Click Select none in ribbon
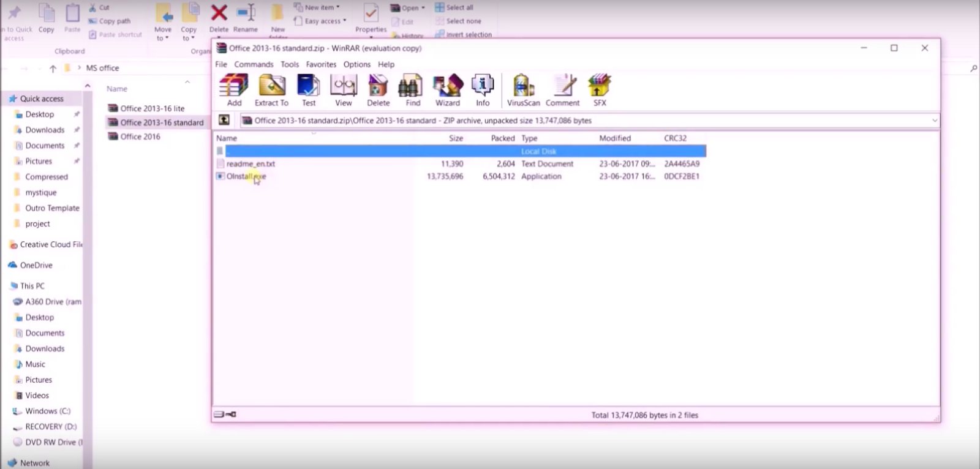 click(x=458, y=21)
